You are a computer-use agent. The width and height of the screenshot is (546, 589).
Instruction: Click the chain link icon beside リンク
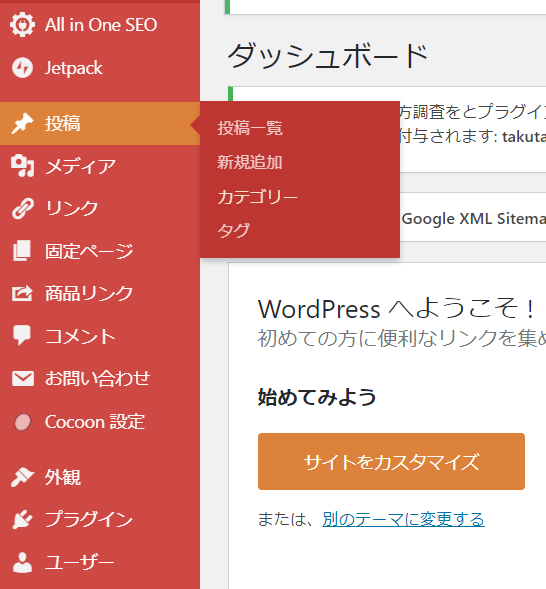(23, 208)
